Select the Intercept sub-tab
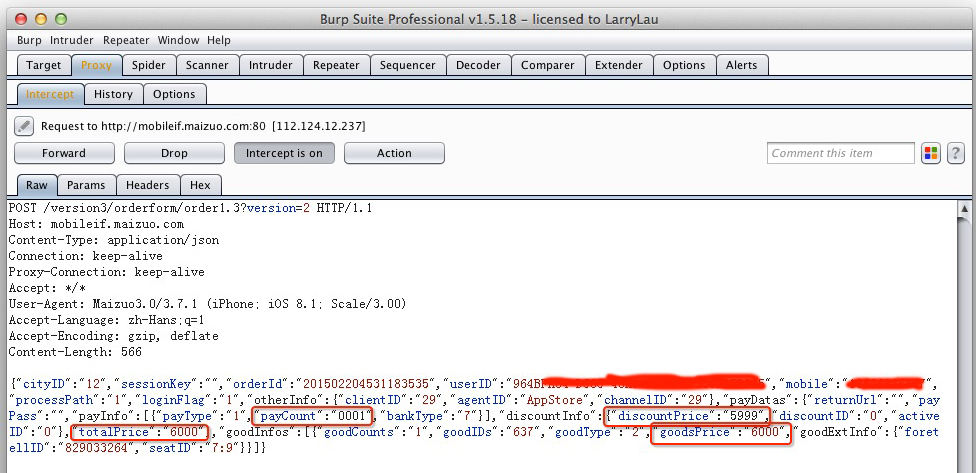The image size is (976, 473). pos(50,95)
